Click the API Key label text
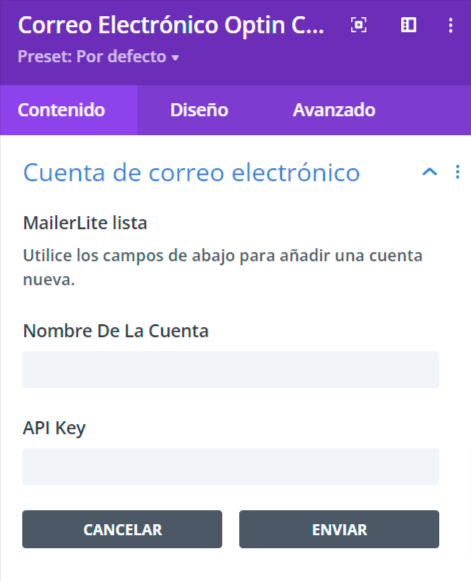471x581 pixels. pos(54,428)
